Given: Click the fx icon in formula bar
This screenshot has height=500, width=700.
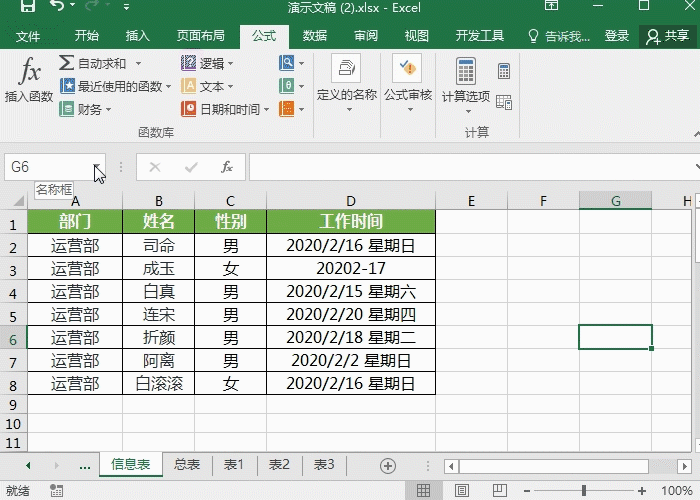Looking at the screenshot, I should tap(227, 167).
